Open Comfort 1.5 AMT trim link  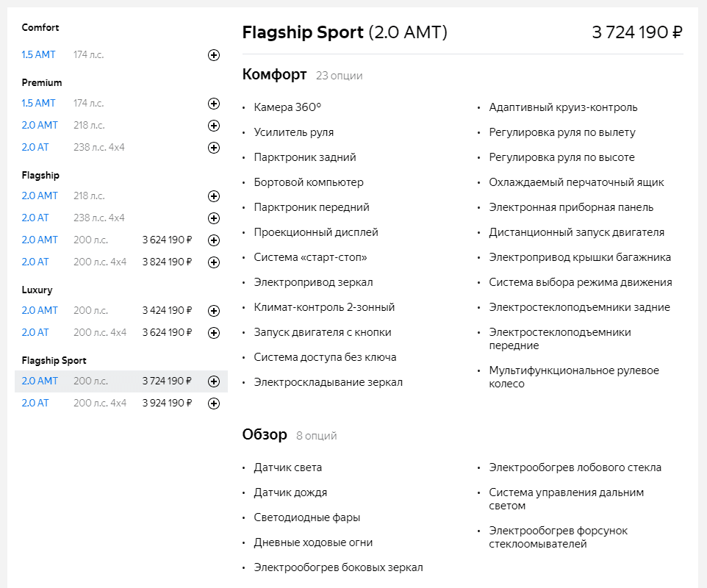(38, 54)
